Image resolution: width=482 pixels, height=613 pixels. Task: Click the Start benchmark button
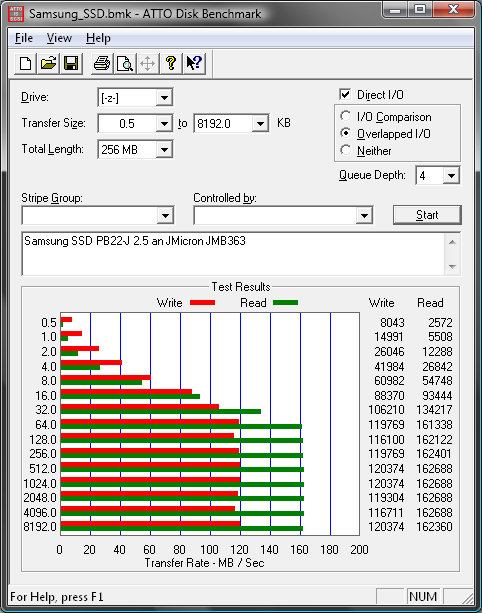[427, 215]
